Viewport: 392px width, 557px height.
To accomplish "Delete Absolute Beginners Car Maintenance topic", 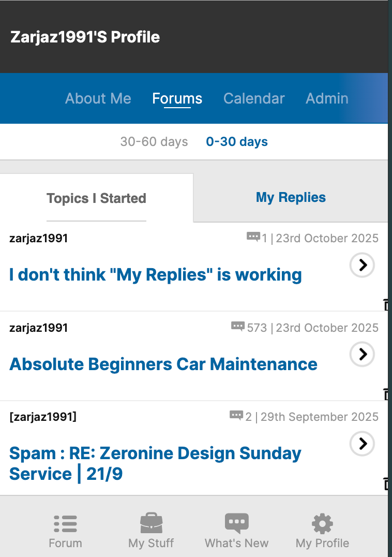I will [386, 394].
